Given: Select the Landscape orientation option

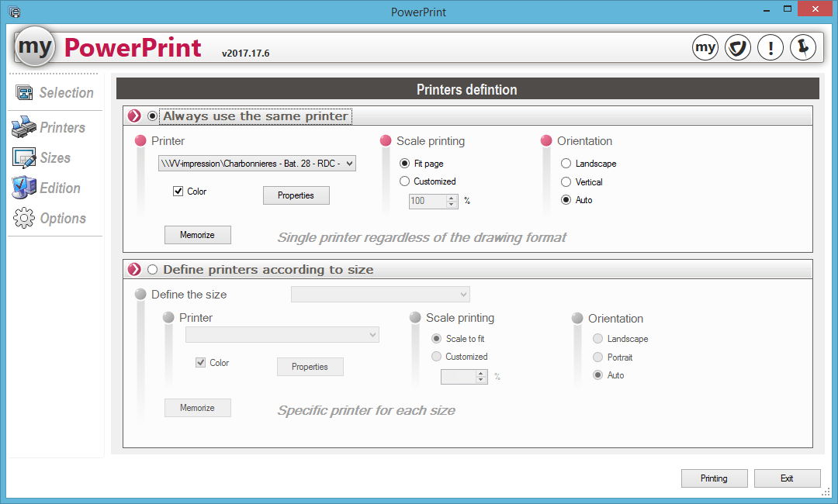Looking at the screenshot, I should (566, 164).
